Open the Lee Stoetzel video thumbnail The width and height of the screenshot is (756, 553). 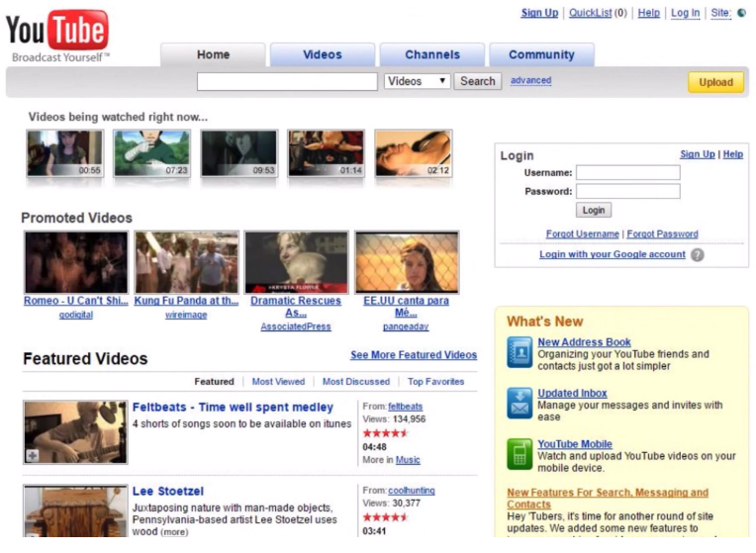75,511
